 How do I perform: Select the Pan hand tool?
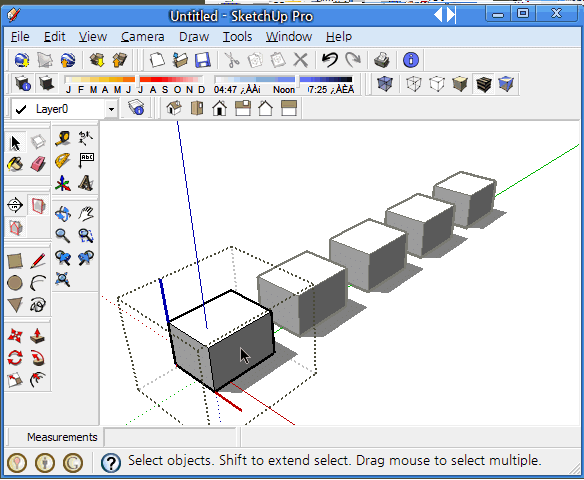(86, 214)
